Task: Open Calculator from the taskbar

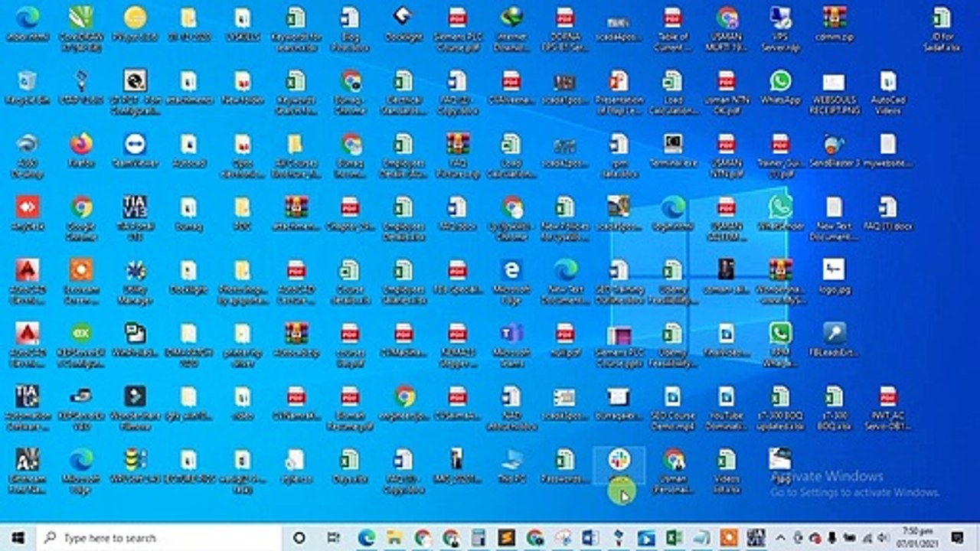Action: (479, 537)
